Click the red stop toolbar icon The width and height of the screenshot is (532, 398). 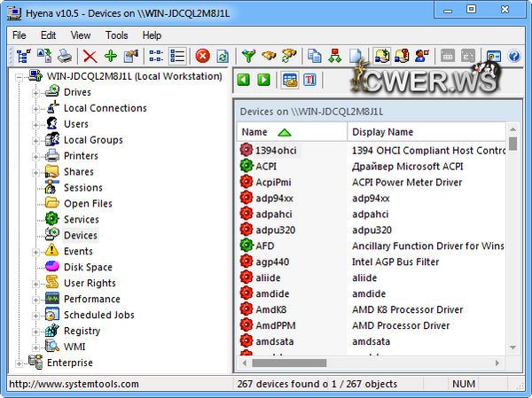click(x=202, y=57)
